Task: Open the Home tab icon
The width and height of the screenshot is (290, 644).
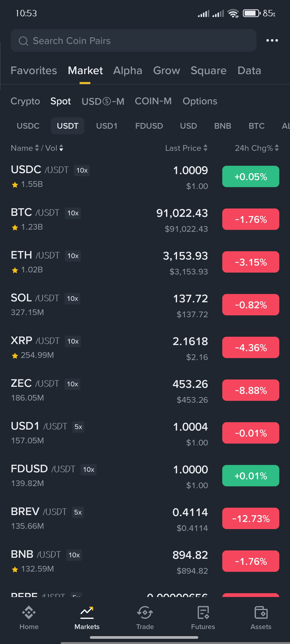Action: [29, 612]
